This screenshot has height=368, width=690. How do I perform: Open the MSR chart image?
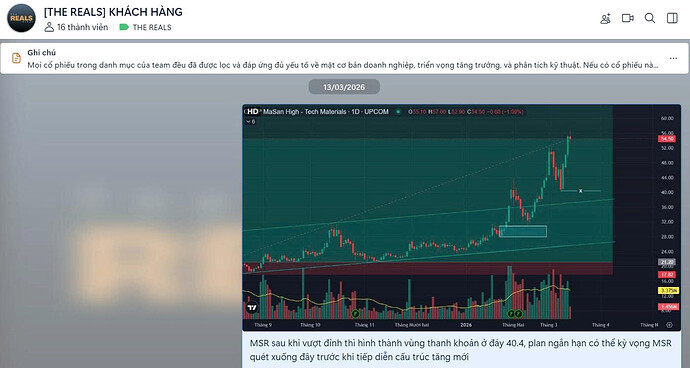click(x=461, y=217)
